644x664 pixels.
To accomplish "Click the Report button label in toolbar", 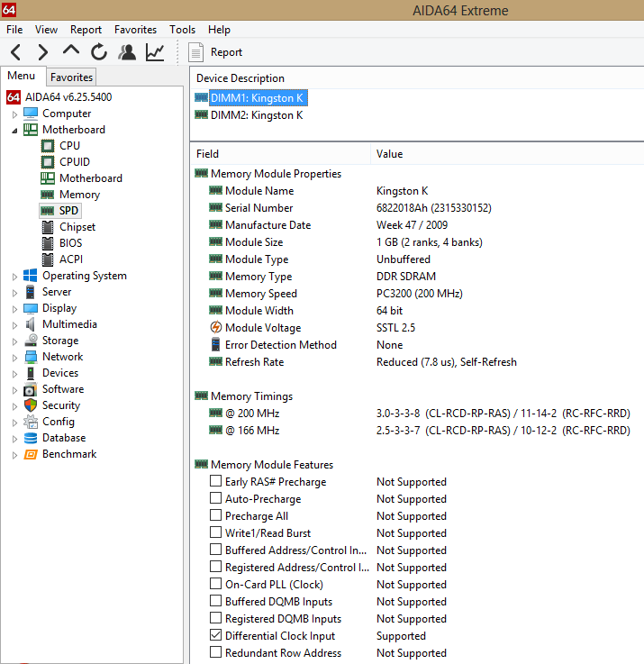I will tap(226, 52).
